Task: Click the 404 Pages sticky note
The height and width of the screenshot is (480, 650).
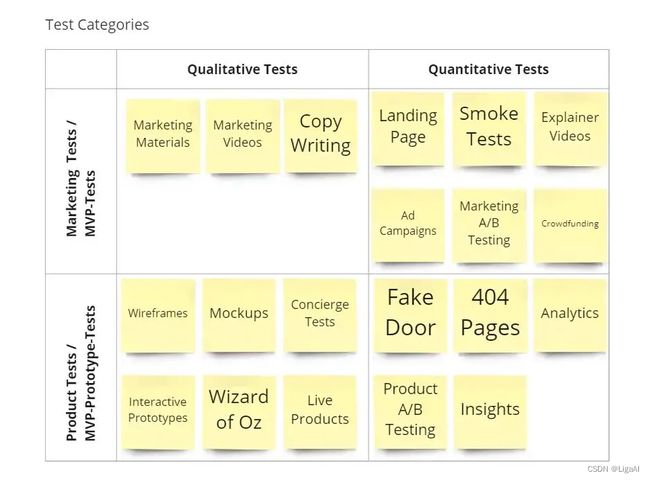Action: pyautogui.click(x=490, y=316)
